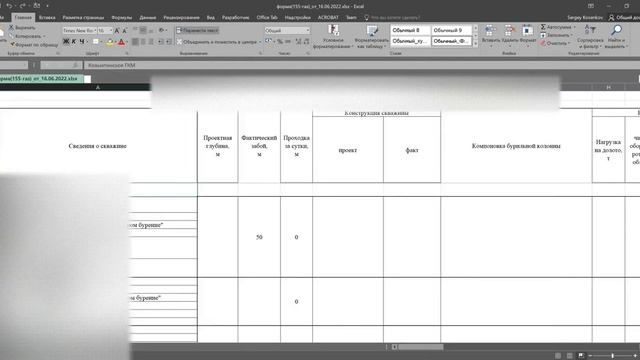Copy with the Копировать button
The width and height of the screenshot is (640, 360).
(x=26, y=36)
